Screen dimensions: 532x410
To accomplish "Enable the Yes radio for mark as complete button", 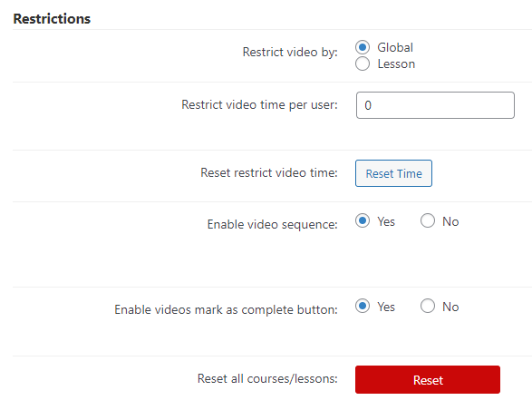I will point(363,306).
